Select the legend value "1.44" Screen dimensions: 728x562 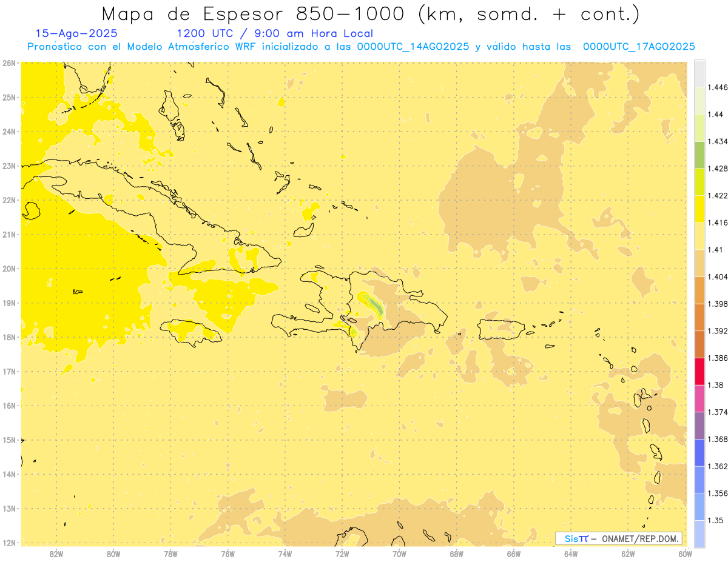[x=715, y=114]
